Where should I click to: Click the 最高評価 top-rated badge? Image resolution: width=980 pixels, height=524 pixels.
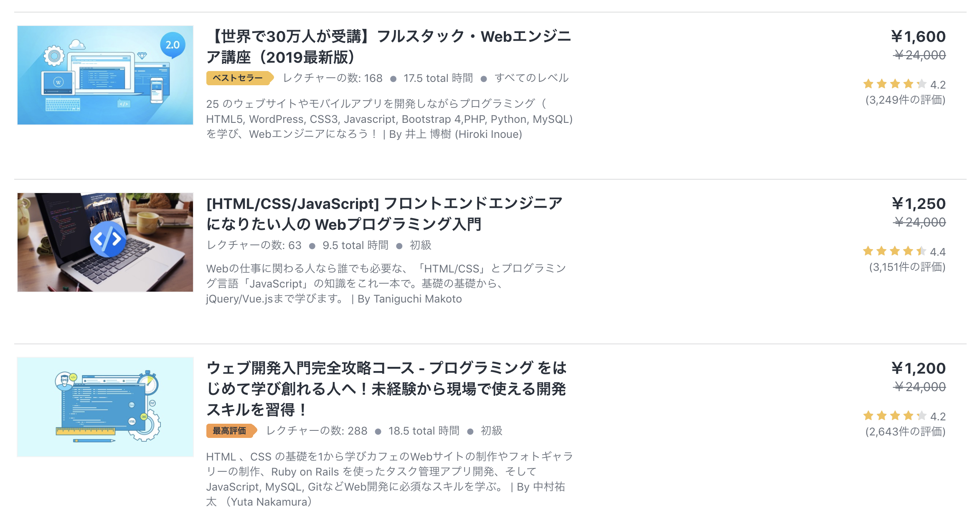[231, 431]
